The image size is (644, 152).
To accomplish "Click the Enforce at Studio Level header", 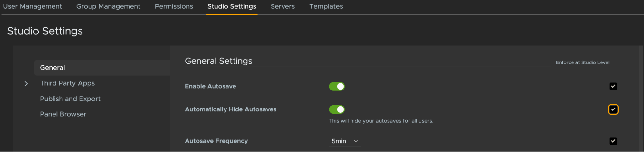I will pos(582,62).
